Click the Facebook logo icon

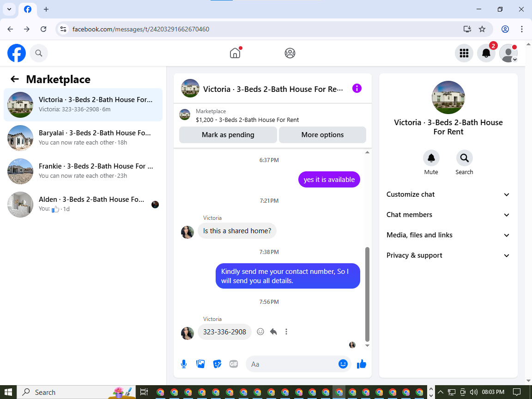[17, 53]
